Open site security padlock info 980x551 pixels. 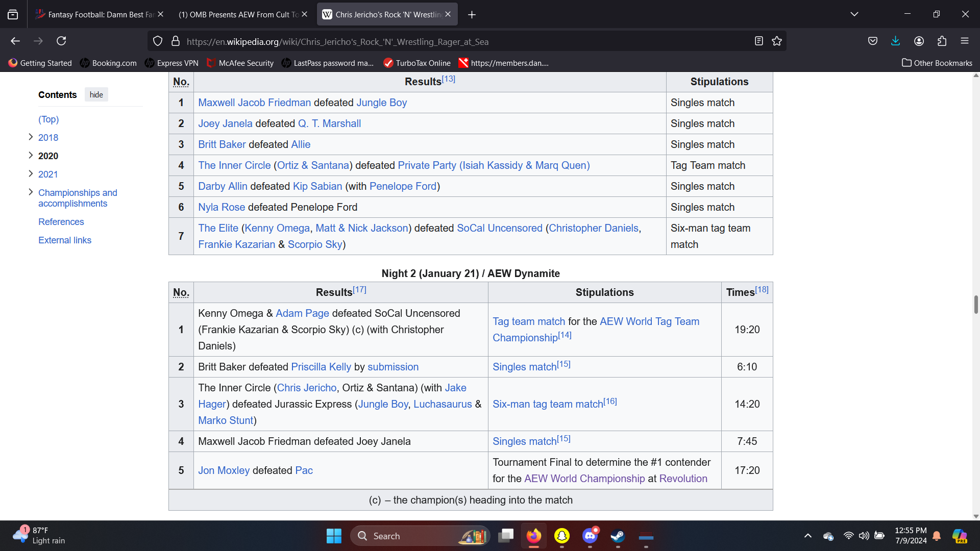coord(176,41)
